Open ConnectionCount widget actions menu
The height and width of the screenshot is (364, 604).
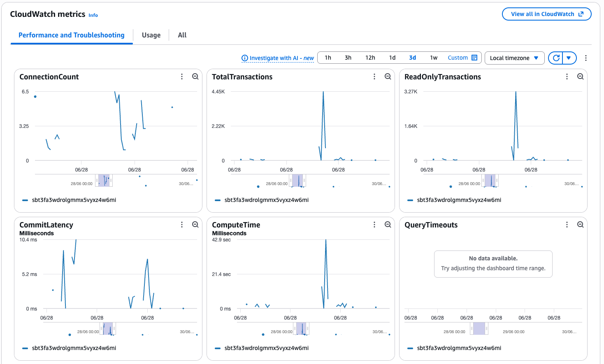182,77
